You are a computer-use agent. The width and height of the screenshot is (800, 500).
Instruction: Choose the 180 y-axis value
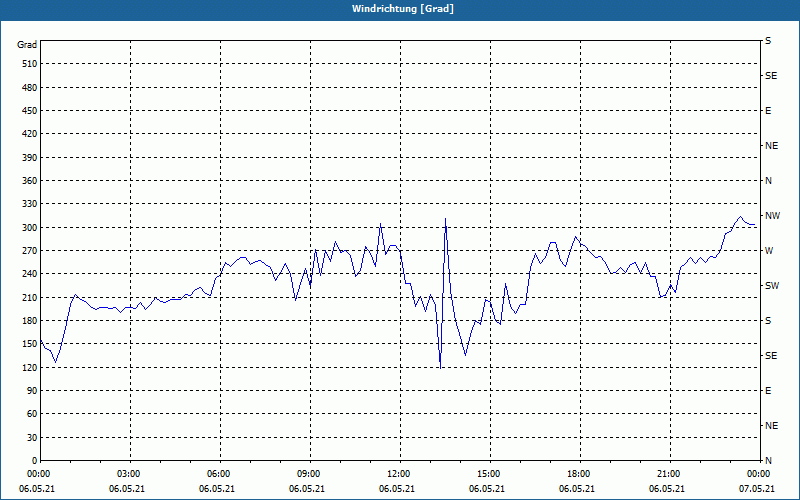click(30, 321)
